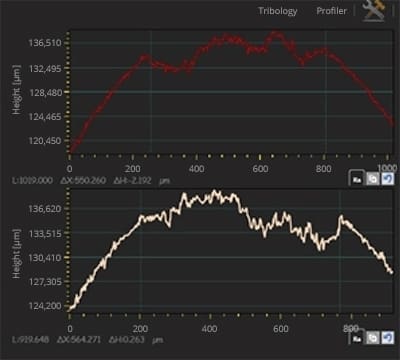The height and width of the screenshot is (360, 400).
Task: Toggle the Ra roughness button on the upper graph
Action: pyautogui.click(x=357, y=179)
